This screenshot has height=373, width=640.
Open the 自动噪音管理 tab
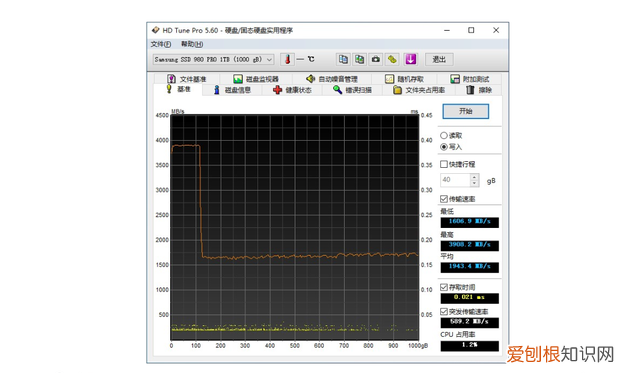(x=332, y=79)
